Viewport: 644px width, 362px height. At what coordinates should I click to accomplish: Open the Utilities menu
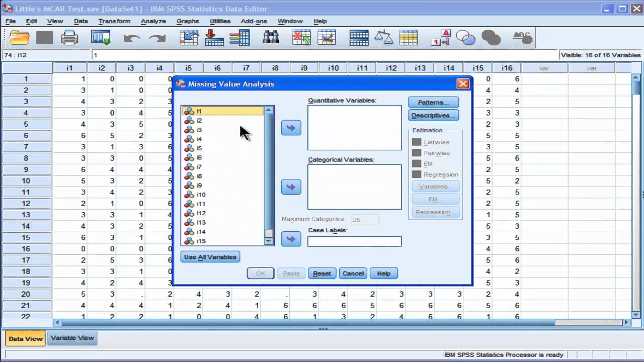[220, 21]
